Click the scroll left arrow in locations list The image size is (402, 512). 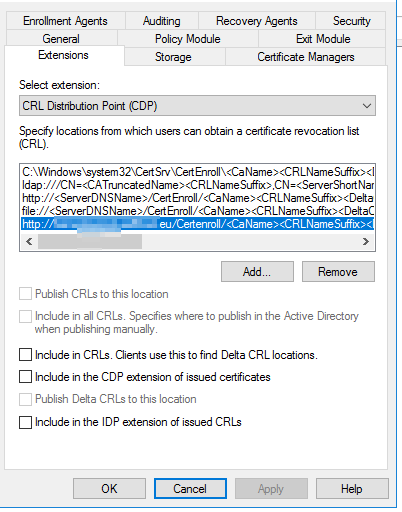pyautogui.click(x=29, y=241)
